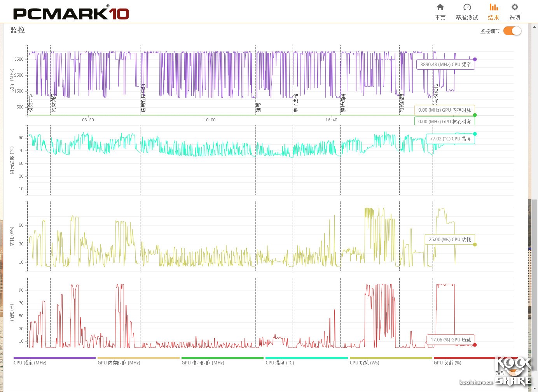Screen dimensions: 538x392
Task: Click the purple CPU frequency end point dot
Action: tap(475, 59)
